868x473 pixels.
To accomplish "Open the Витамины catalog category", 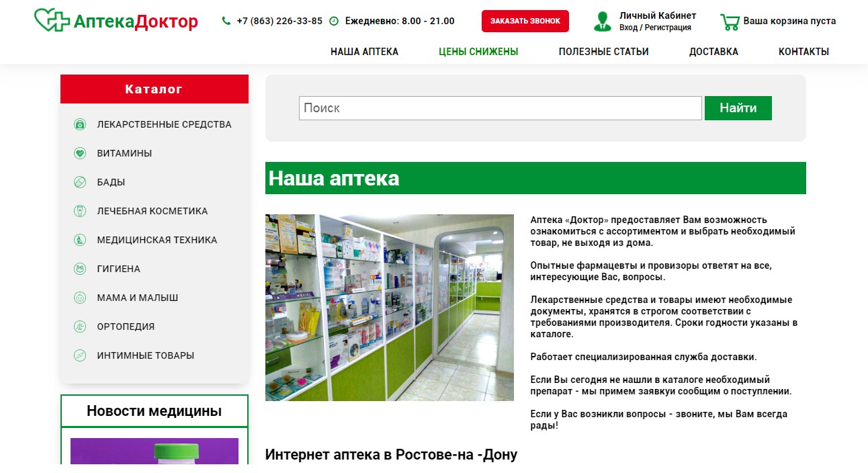I will pos(124,153).
